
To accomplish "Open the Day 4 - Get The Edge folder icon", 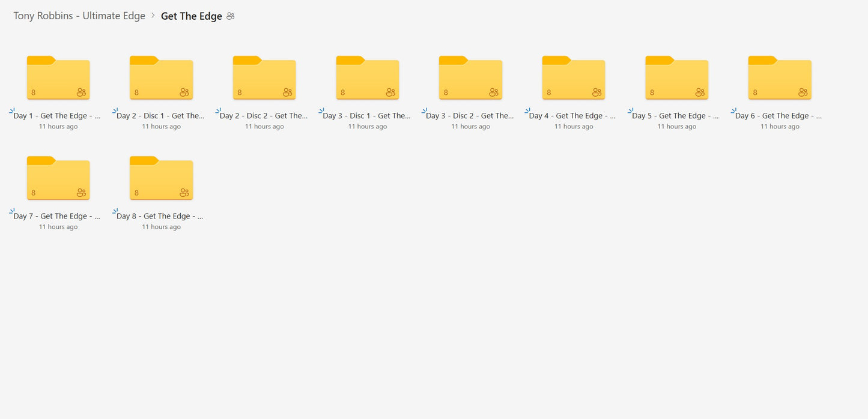I will tap(574, 77).
